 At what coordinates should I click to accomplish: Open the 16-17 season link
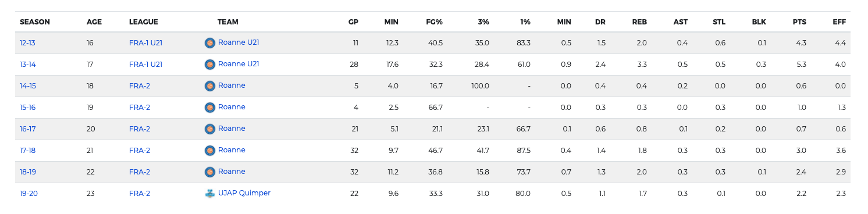(27, 129)
